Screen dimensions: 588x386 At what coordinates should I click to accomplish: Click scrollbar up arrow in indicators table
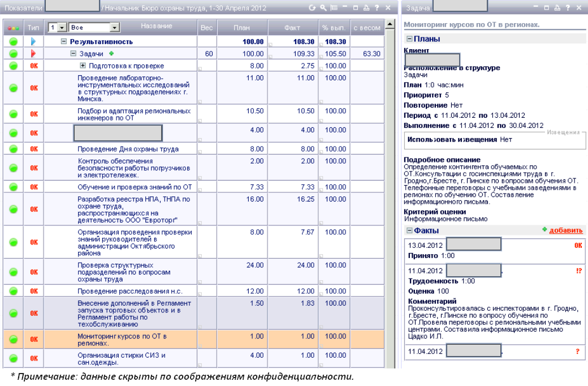point(390,24)
